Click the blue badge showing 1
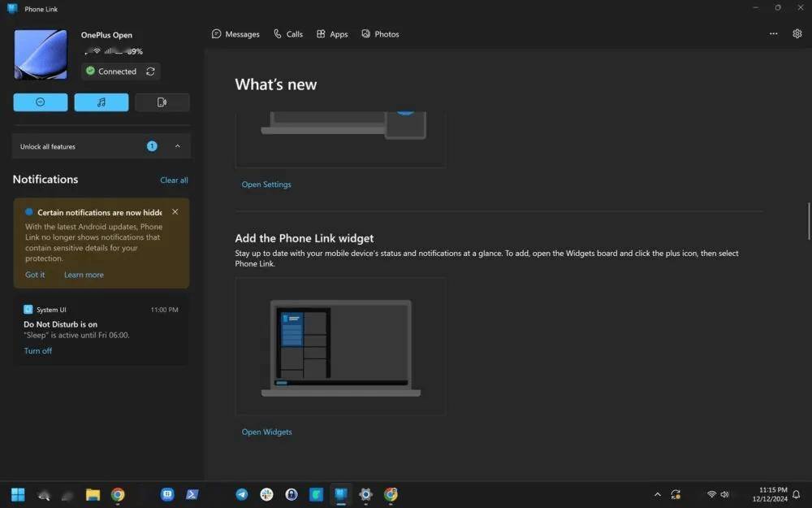This screenshot has height=508, width=812. pyautogui.click(x=152, y=146)
